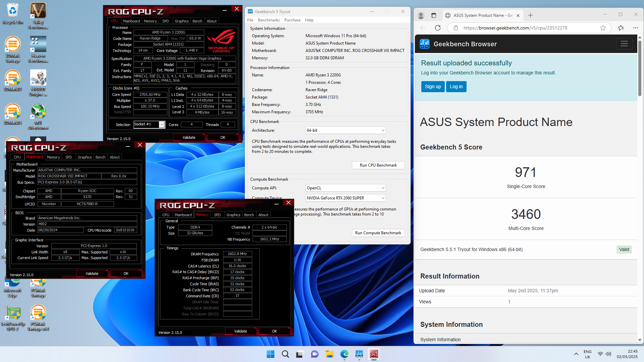This screenshot has height=362, width=644.
Task: Click Validate in top CPU-Z window
Action: (189, 137)
